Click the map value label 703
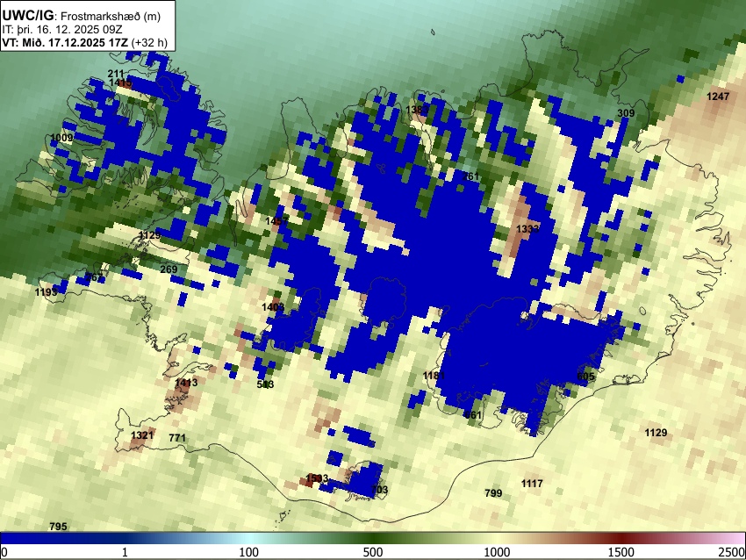 (379, 490)
